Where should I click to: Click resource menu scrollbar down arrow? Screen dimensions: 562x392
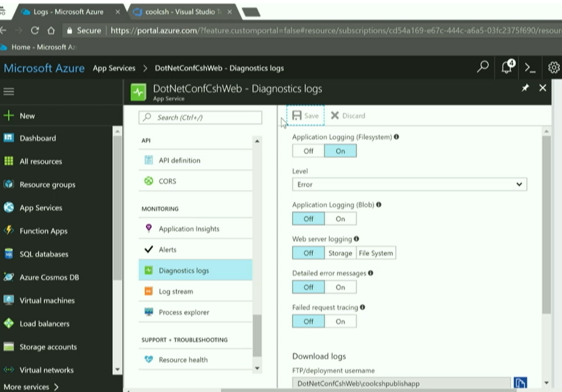(257, 368)
